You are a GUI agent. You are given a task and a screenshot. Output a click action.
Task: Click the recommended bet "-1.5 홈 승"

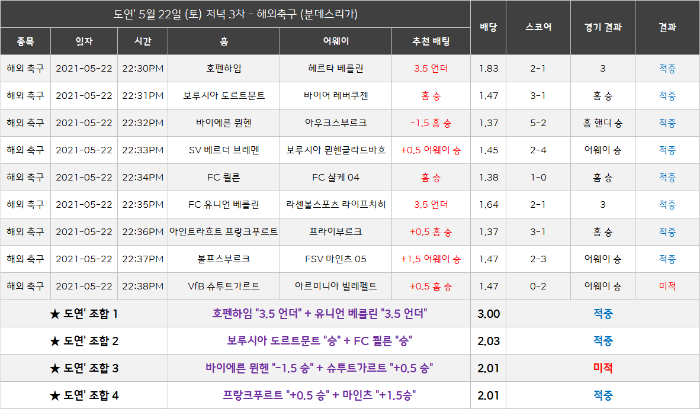(x=431, y=123)
